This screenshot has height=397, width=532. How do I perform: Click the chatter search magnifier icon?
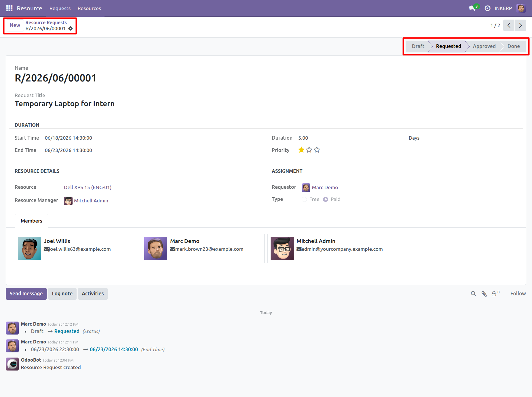473,294
